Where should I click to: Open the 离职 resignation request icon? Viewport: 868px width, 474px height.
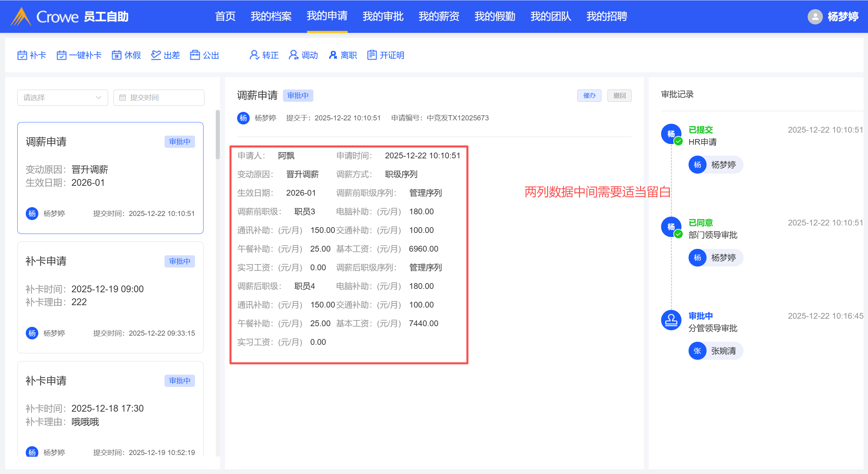coord(333,55)
